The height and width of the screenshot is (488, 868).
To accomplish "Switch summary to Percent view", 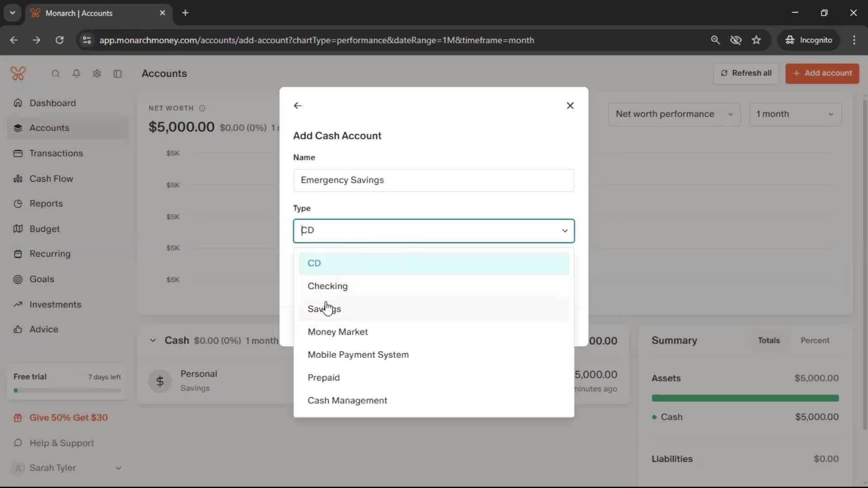I will coord(815,340).
